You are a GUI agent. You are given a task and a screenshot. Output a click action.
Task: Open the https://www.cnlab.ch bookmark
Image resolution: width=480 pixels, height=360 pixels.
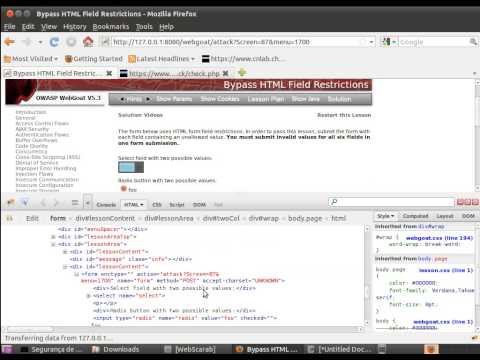coord(243,59)
